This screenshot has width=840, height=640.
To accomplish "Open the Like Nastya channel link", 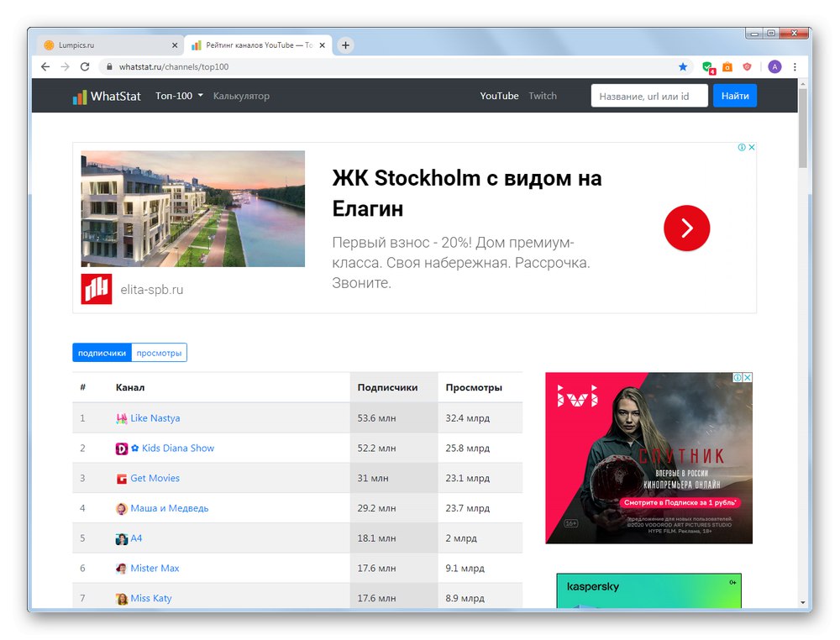I will (x=155, y=418).
